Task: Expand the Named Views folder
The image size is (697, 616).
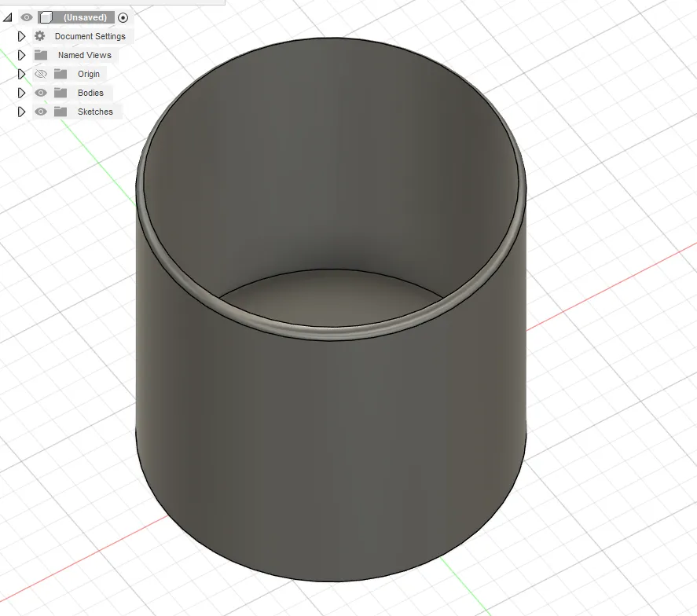Action: pos(21,55)
